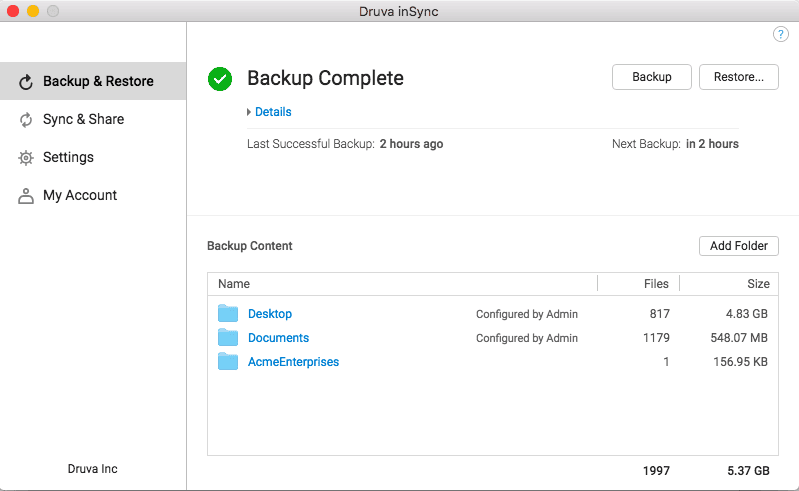Switch to the Sync & Share section
The width and height of the screenshot is (799, 491).
pos(83,120)
